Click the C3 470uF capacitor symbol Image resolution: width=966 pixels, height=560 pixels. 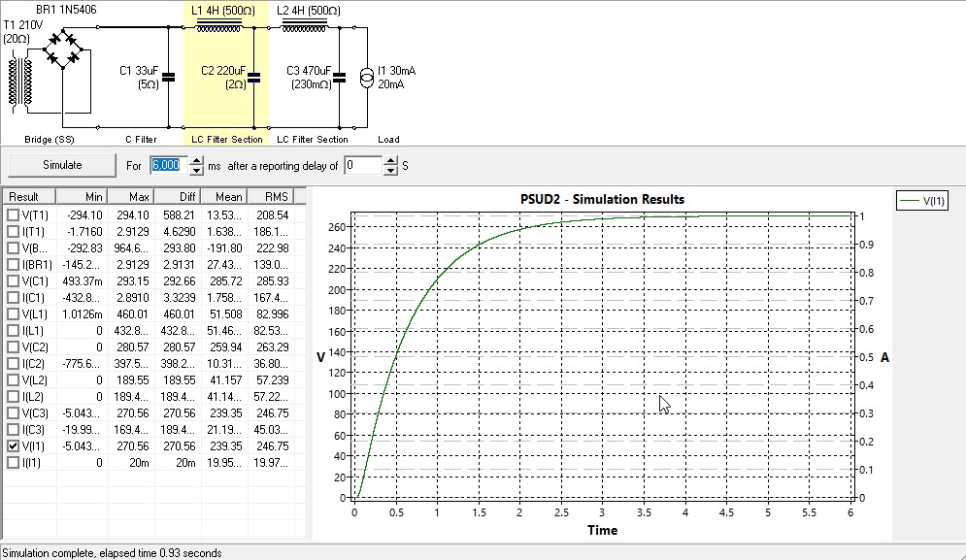coord(339,78)
